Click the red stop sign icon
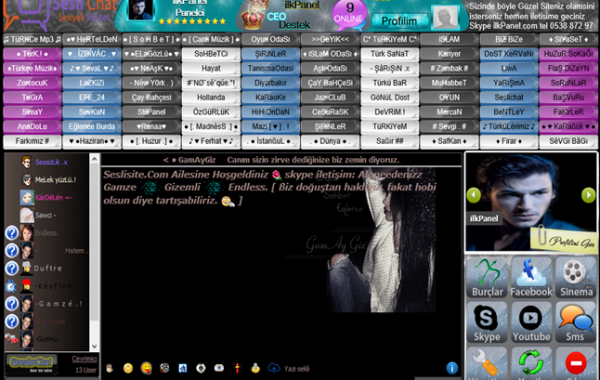 coord(576,363)
